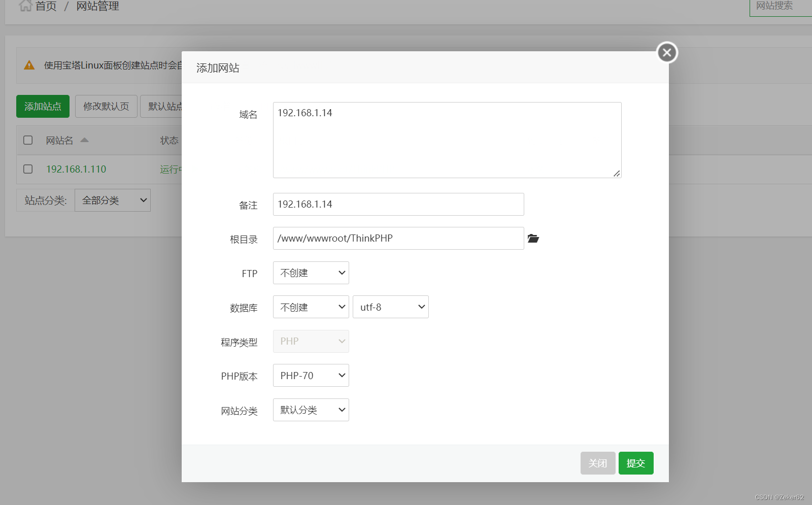Open the 数据库 dropdown set to 不创建
The width and height of the screenshot is (812, 505).
[311, 307]
